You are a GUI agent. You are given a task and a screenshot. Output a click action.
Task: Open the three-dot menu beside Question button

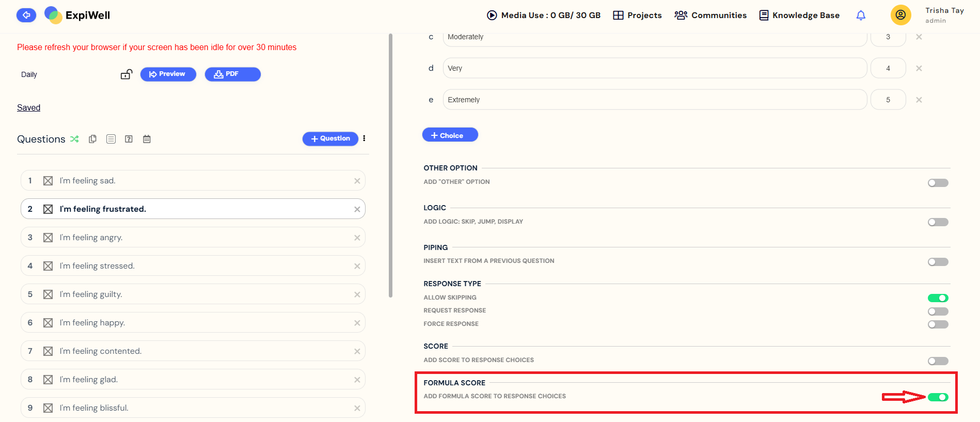[364, 138]
